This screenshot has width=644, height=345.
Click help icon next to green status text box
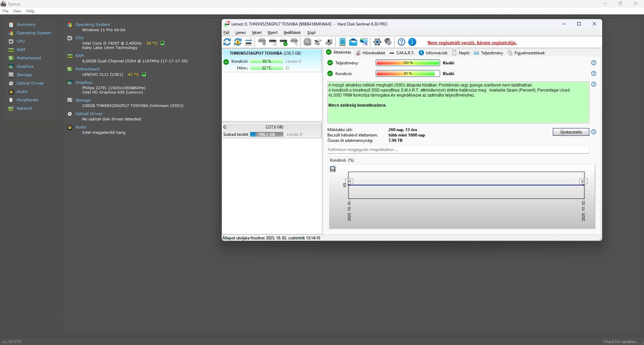[x=594, y=84]
